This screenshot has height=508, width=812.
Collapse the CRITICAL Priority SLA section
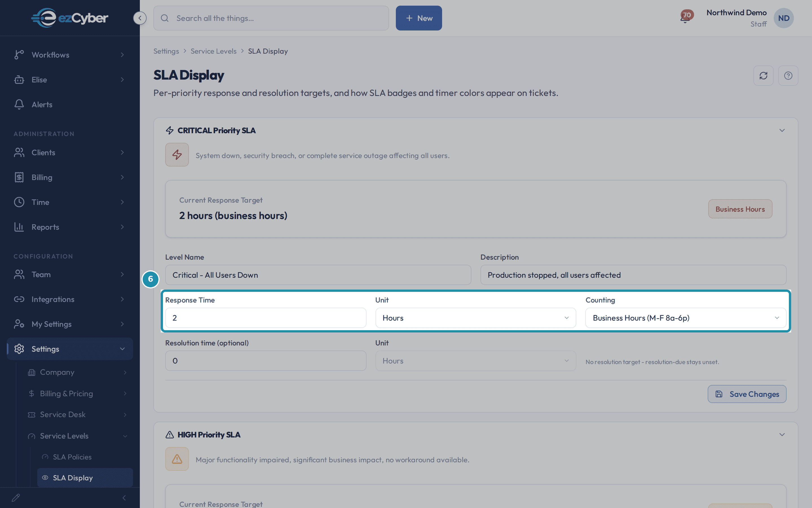click(782, 130)
